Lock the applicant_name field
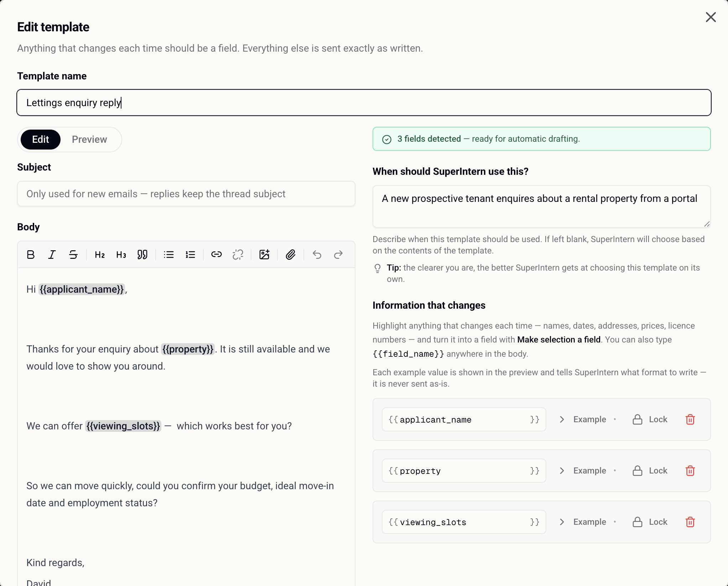This screenshot has height=586, width=728. [x=650, y=419]
